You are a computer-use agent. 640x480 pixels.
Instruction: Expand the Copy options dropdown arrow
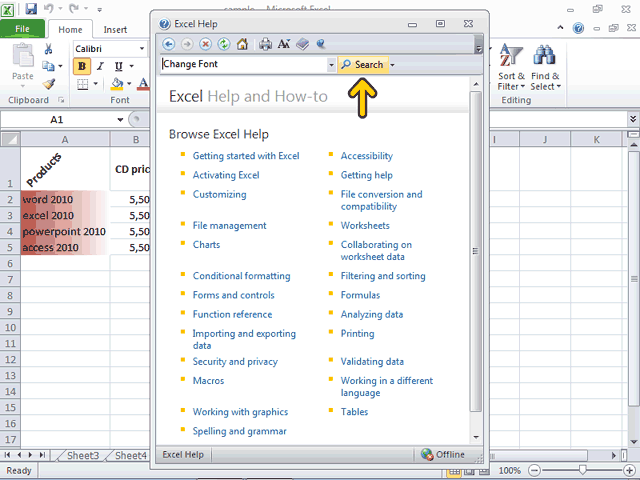pos(60,66)
